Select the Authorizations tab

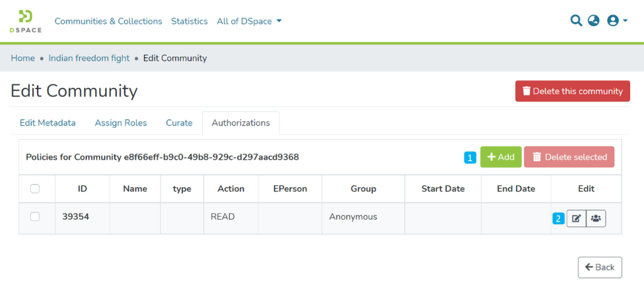(x=240, y=123)
